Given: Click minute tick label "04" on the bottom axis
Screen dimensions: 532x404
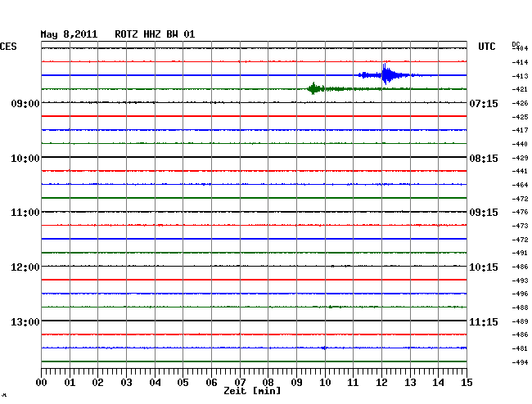Looking at the screenshot, I should 155,383.
